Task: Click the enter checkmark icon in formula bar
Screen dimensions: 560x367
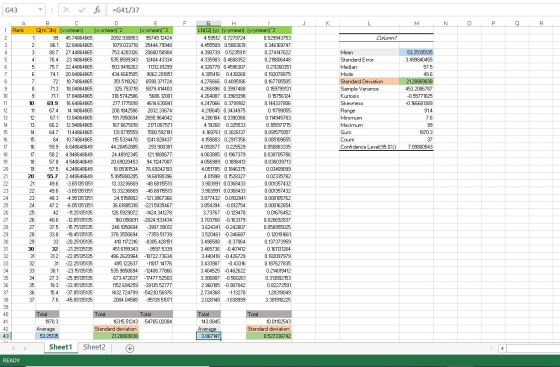Action: click(x=82, y=10)
